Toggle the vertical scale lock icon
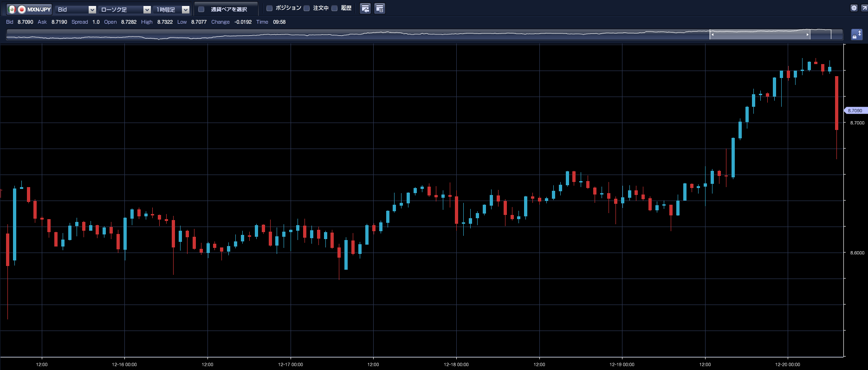868x370 pixels. pos(856,34)
